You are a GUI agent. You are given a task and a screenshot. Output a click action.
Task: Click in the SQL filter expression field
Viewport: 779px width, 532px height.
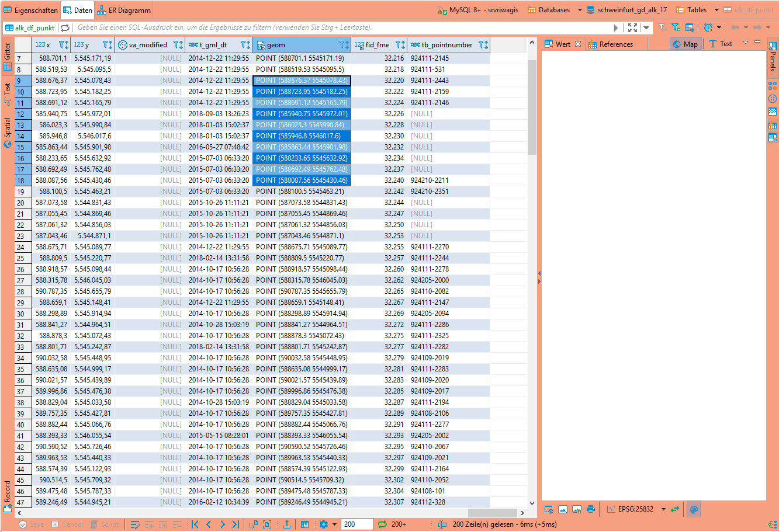pos(344,27)
